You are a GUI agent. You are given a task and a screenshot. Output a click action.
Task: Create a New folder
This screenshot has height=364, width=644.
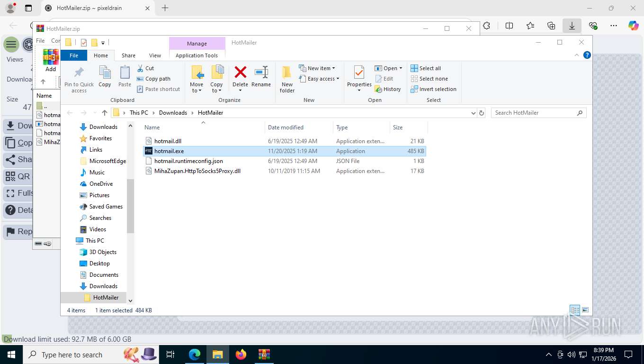[287, 79]
